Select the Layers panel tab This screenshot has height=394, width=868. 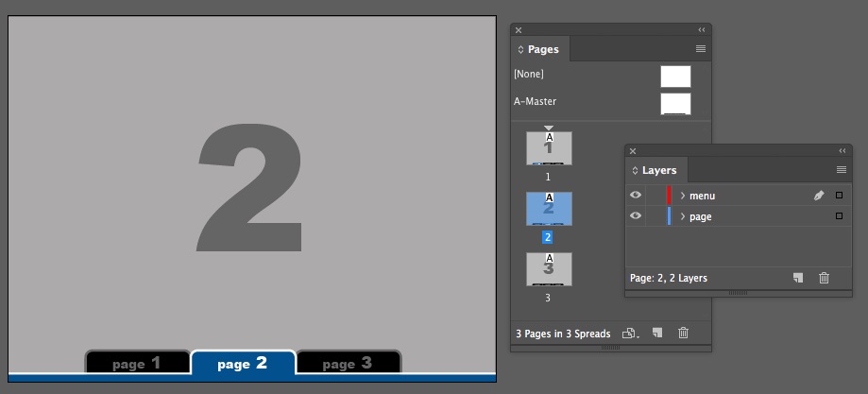click(658, 171)
